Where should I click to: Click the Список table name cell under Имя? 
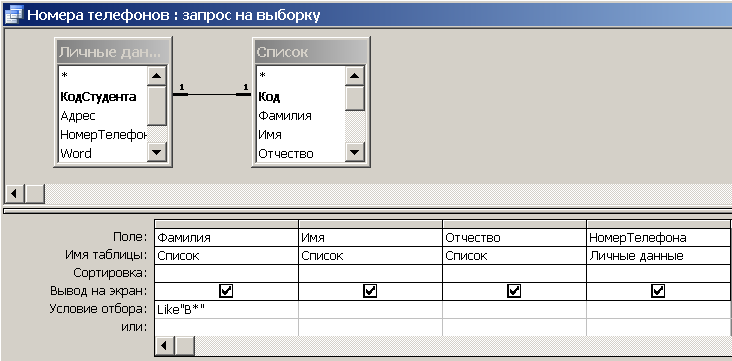point(370,256)
